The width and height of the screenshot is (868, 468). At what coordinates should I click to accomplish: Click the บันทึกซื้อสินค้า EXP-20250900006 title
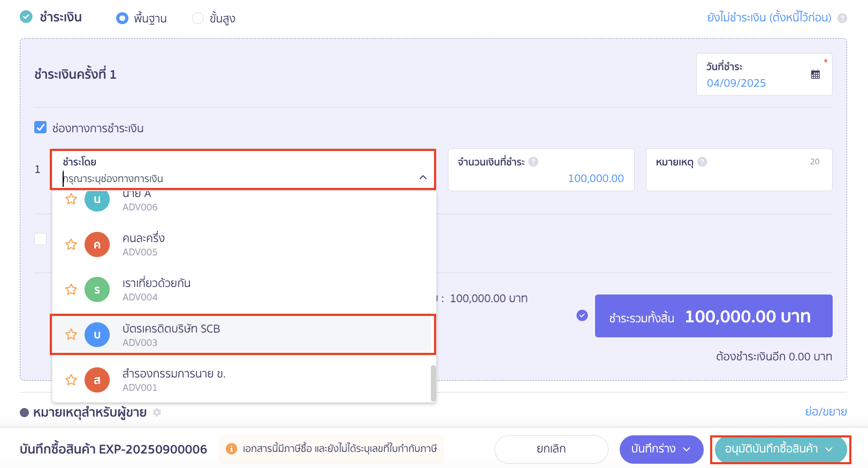tap(113, 449)
